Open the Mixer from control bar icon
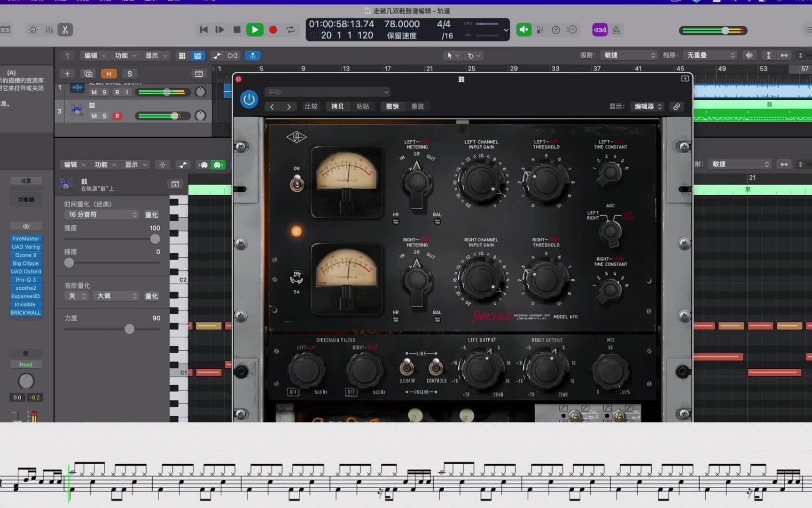 [x=49, y=30]
